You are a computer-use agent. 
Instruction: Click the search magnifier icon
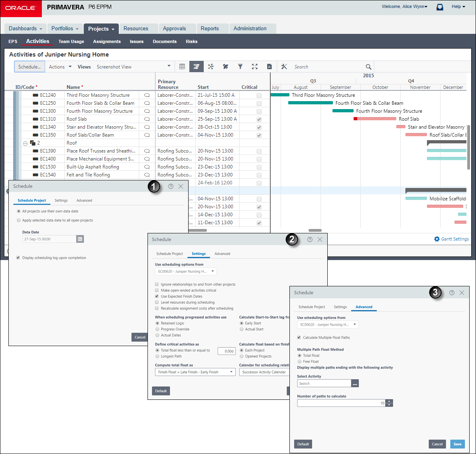[368, 67]
